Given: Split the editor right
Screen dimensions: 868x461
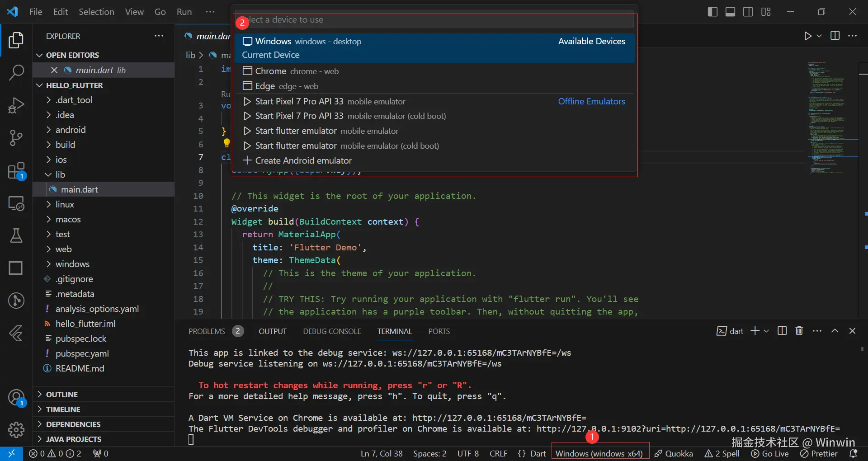Looking at the screenshot, I should 835,36.
